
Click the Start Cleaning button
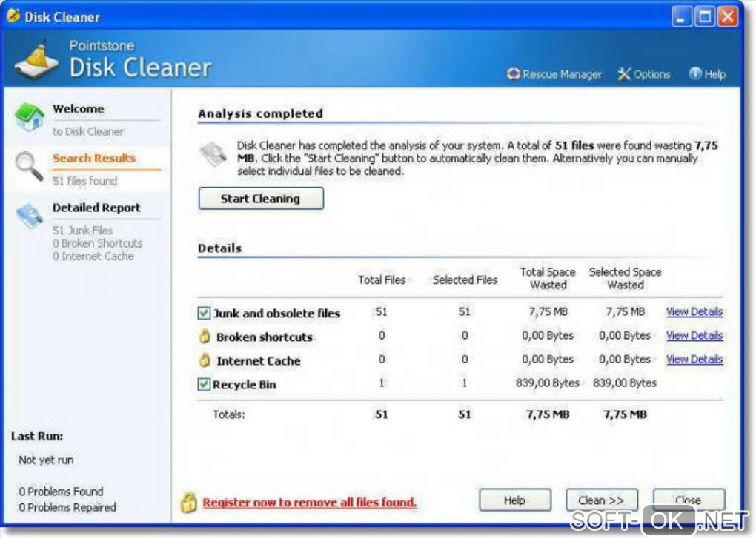[261, 199]
